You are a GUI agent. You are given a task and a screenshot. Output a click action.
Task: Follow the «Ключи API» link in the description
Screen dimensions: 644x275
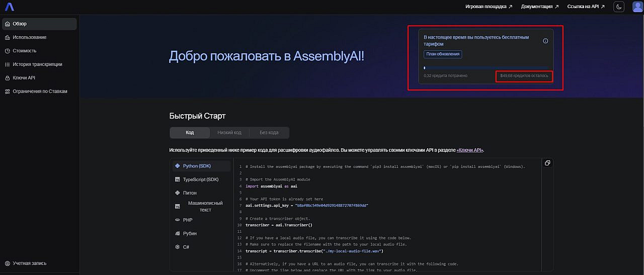tap(470, 150)
